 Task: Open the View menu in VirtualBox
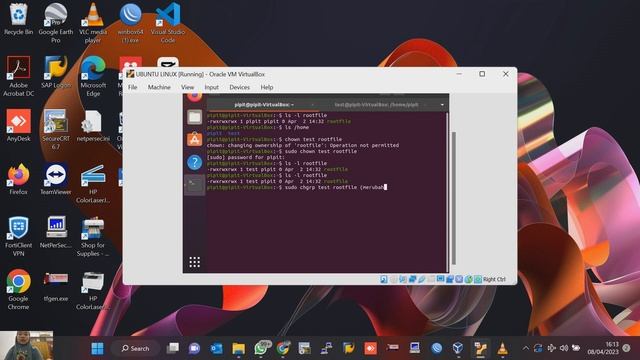(x=188, y=87)
